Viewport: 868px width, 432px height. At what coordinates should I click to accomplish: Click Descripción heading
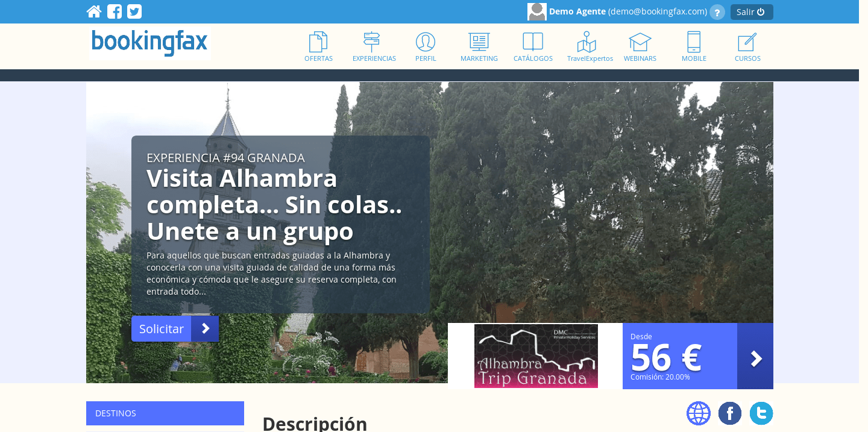click(315, 423)
